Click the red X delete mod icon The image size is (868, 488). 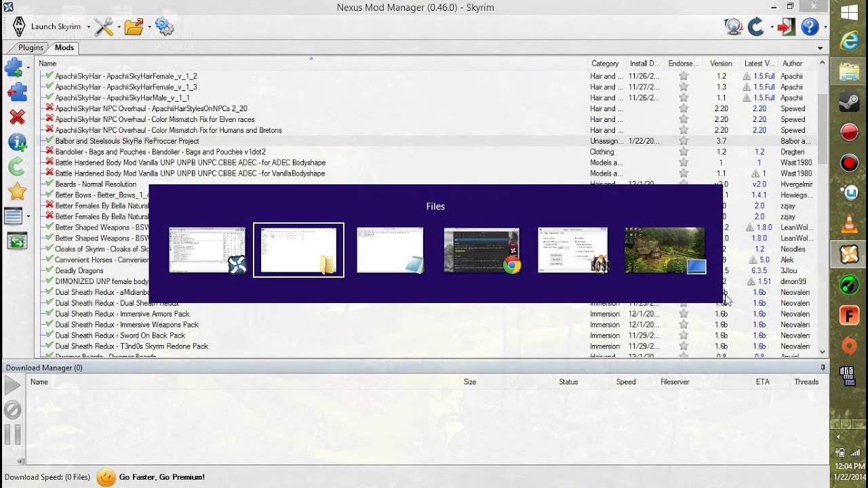pos(17,117)
